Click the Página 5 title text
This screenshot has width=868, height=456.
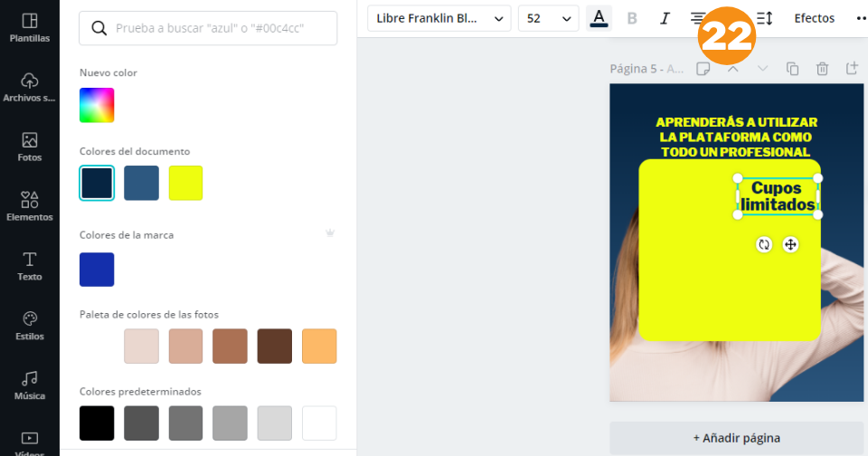[646, 69]
